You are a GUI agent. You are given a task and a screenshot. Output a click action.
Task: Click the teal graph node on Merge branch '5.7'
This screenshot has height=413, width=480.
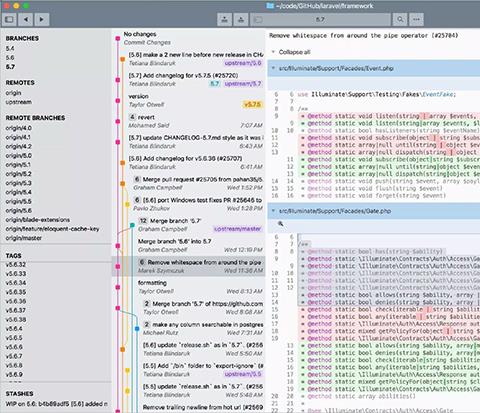click(x=132, y=225)
